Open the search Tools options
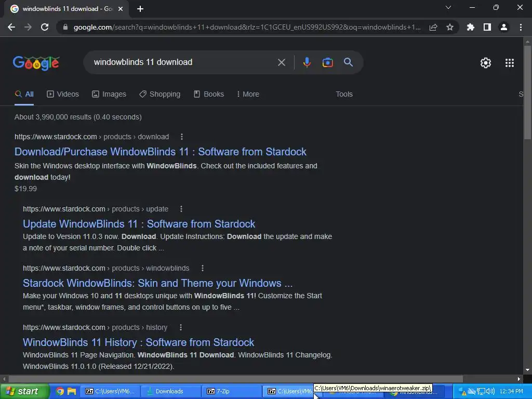 344,95
